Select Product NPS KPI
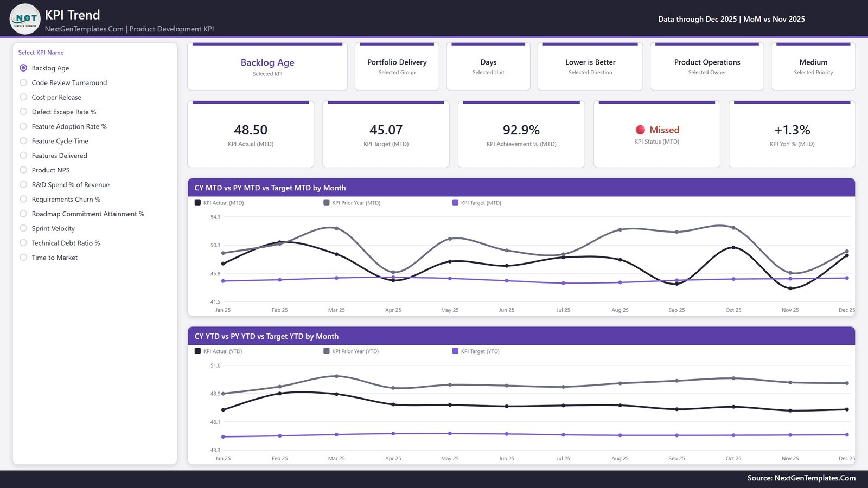Image resolution: width=868 pixels, height=488 pixels. pos(23,170)
